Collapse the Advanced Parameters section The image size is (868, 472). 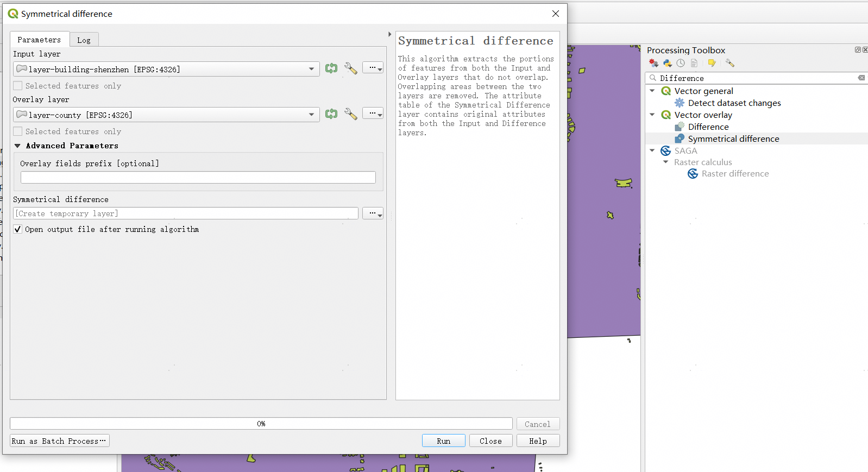click(x=17, y=146)
